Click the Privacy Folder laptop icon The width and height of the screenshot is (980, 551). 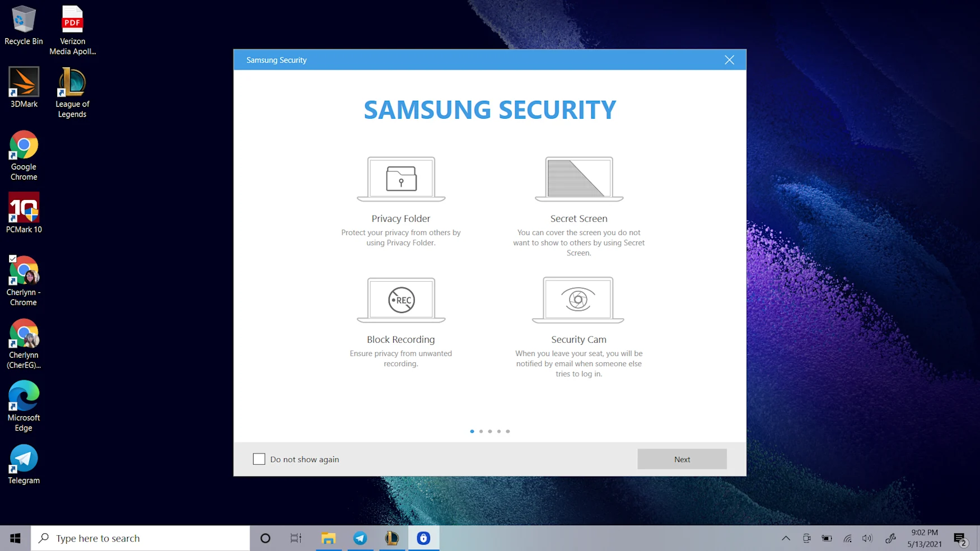coord(401,179)
